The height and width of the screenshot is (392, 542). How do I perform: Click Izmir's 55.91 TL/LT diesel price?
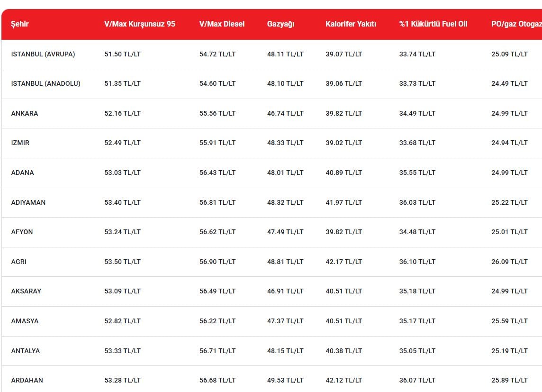click(x=217, y=143)
